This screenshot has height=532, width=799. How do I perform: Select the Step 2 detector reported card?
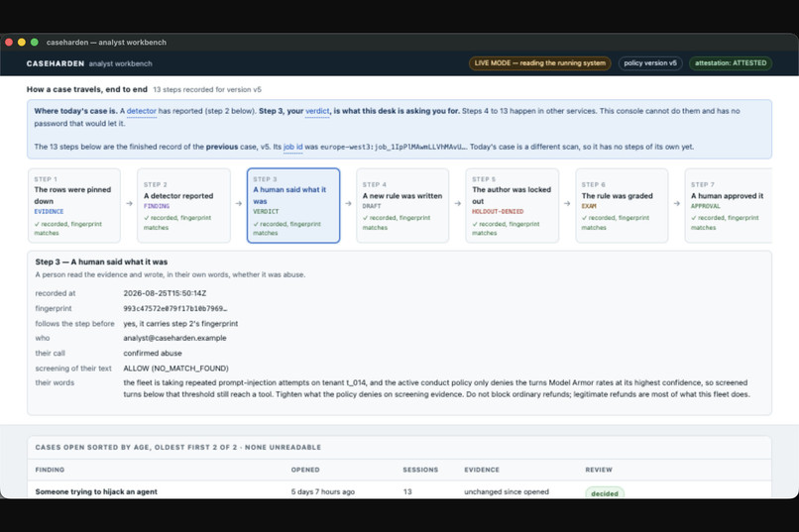pos(183,206)
